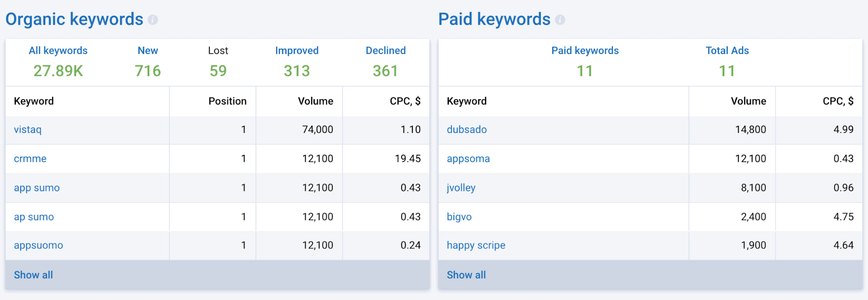Viewport: 868px width, 300px height.
Task: Click Show all under Organic keywords
Action: (33, 275)
